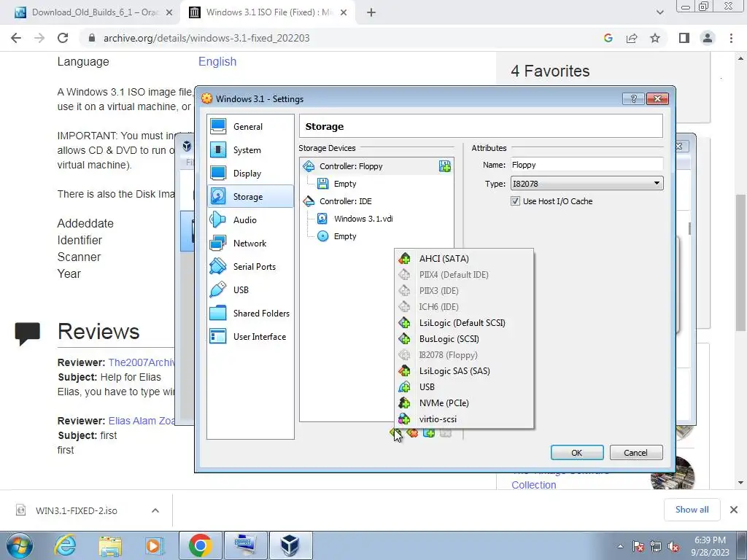Go back to previous page
This screenshot has height=560, width=747.
pyautogui.click(x=16, y=38)
